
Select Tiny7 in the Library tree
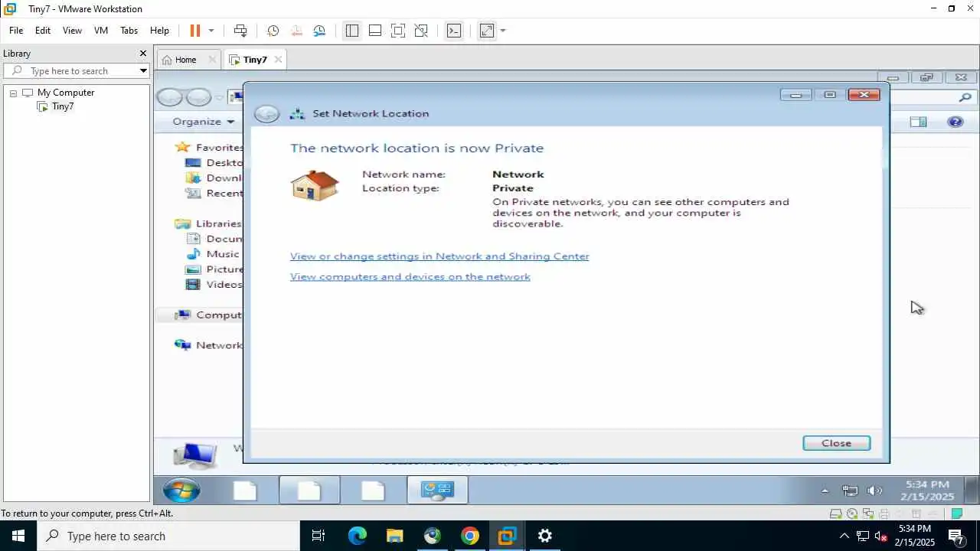click(56, 106)
